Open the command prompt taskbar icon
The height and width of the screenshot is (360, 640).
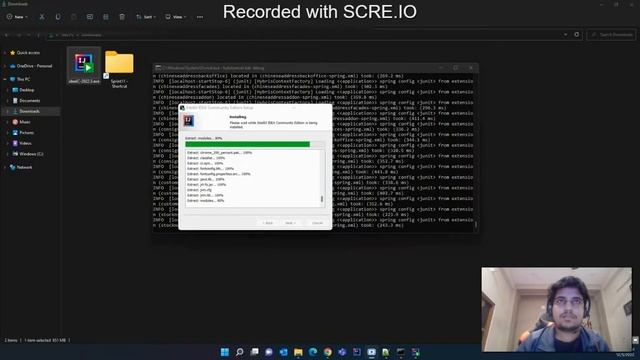(401, 352)
